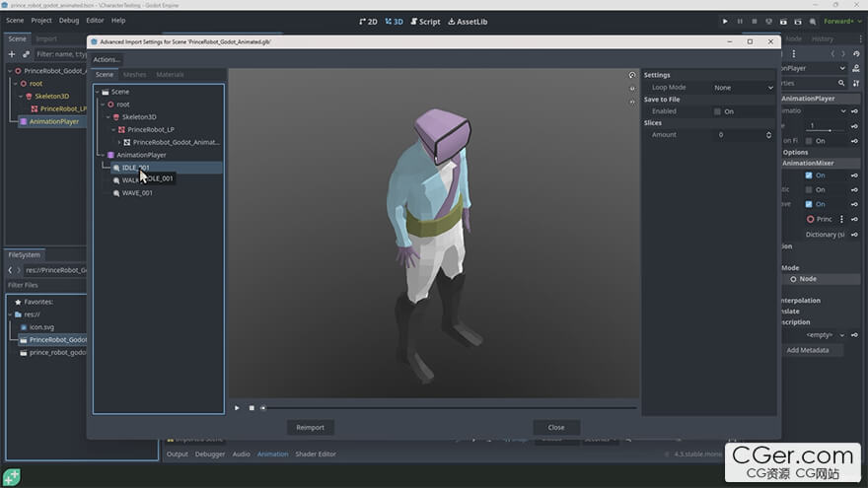Open documentation icon next to AnimationPlayer selector
The image size is (868, 488).
tap(856, 68)
